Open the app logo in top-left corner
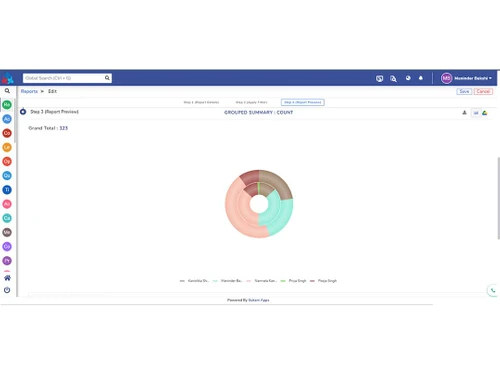The image size is (500, 375). 8,78
